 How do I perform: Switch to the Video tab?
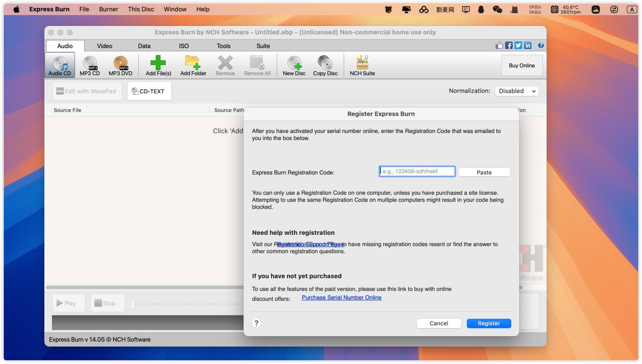coord(105,46)
